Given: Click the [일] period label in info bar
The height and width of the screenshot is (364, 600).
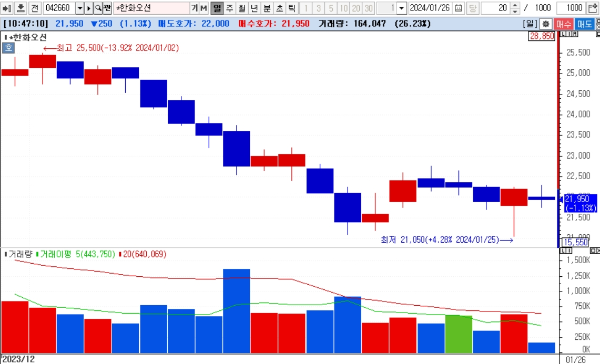Looking at the screenshot, I should click(530, 24).
